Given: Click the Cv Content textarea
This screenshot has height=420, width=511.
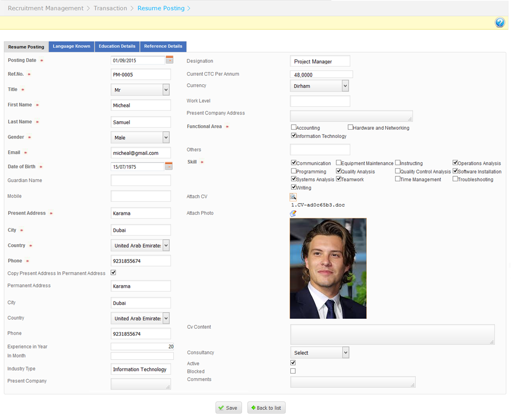Looking at the screenshot, I should coord(392,334).
